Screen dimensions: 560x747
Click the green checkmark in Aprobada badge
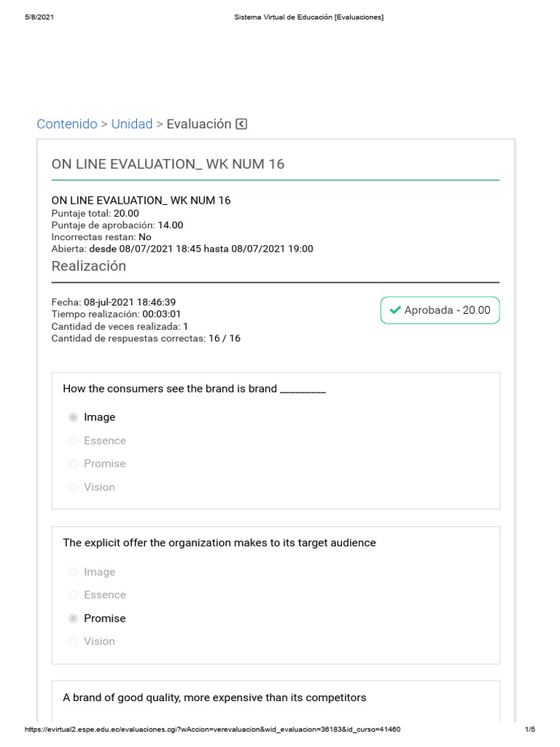(x=395, y=310)
